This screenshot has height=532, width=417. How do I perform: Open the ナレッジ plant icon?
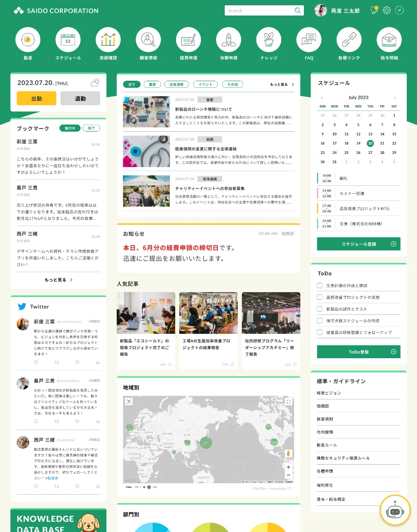tap(269, 39)
